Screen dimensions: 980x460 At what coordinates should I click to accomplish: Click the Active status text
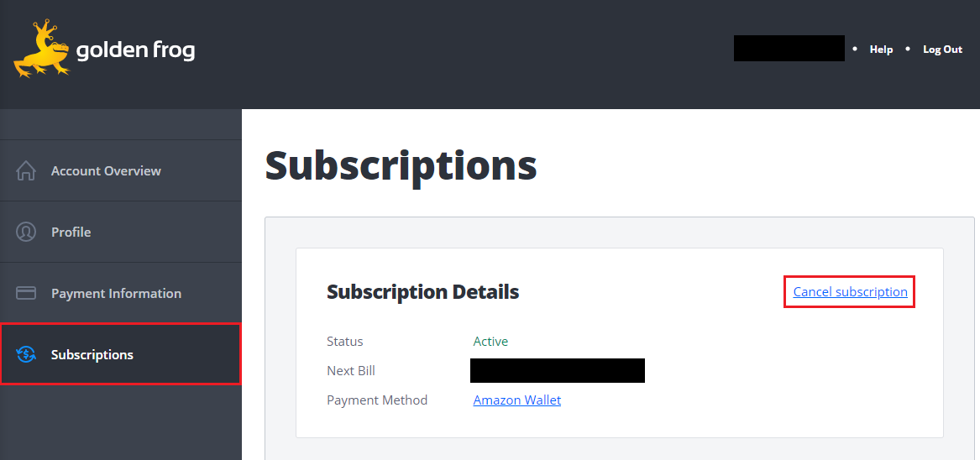click(x=490, y=342)
